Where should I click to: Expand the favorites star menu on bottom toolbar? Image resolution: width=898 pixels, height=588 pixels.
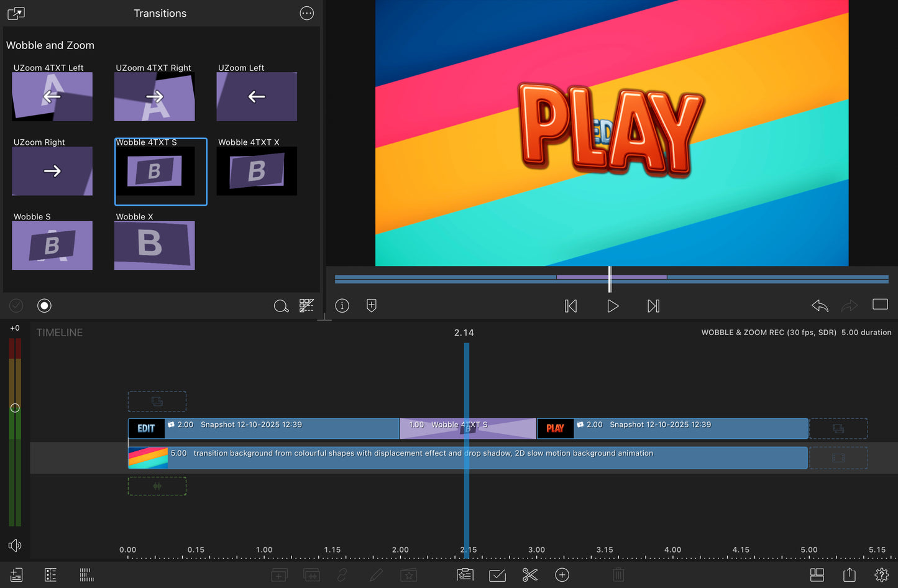coord(408,575)
